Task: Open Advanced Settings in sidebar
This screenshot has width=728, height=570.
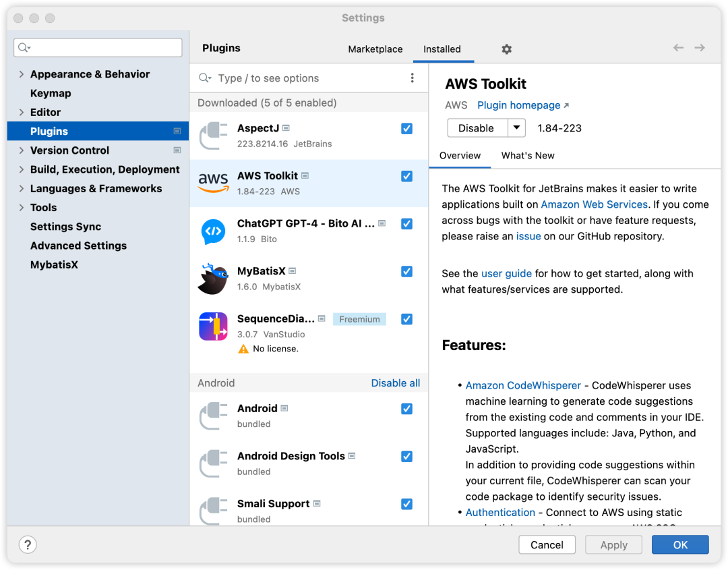Action: [78, 246]
